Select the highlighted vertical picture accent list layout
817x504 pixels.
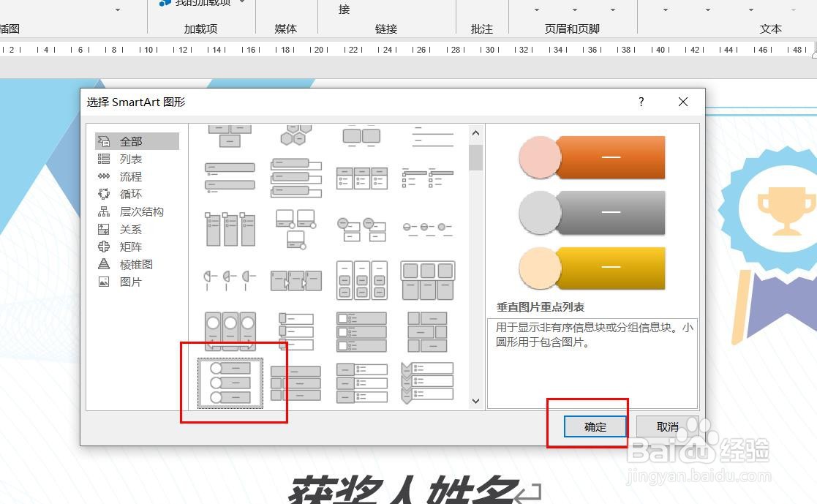[230, 383]
